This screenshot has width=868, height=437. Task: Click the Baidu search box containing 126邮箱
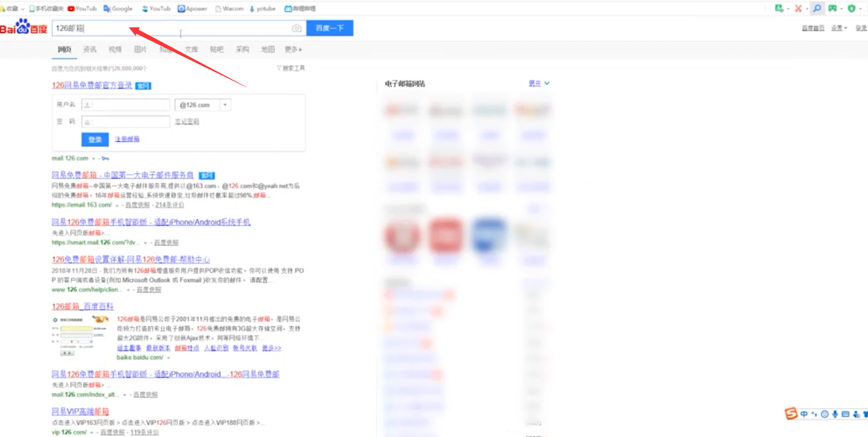coord(178,28)
